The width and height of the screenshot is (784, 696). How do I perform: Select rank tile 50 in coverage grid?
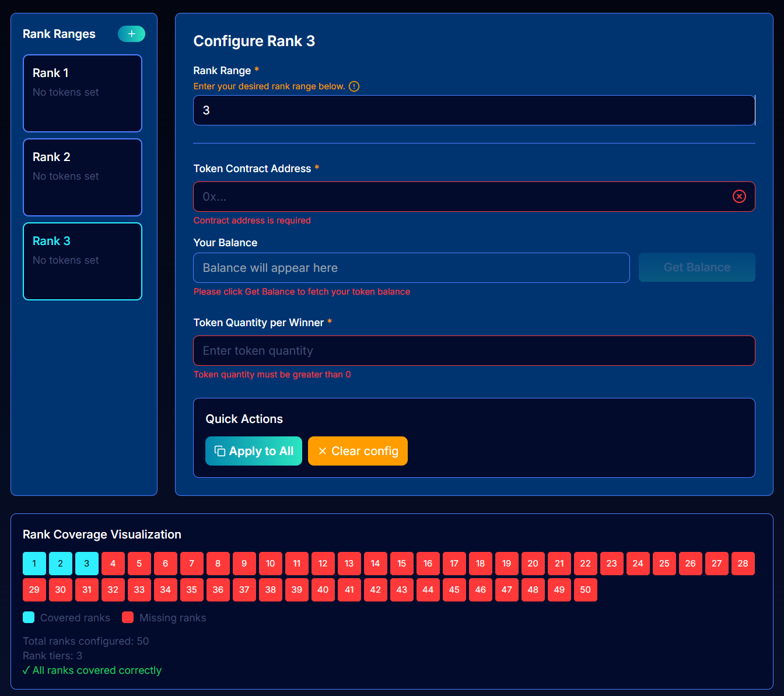(585, 590)
